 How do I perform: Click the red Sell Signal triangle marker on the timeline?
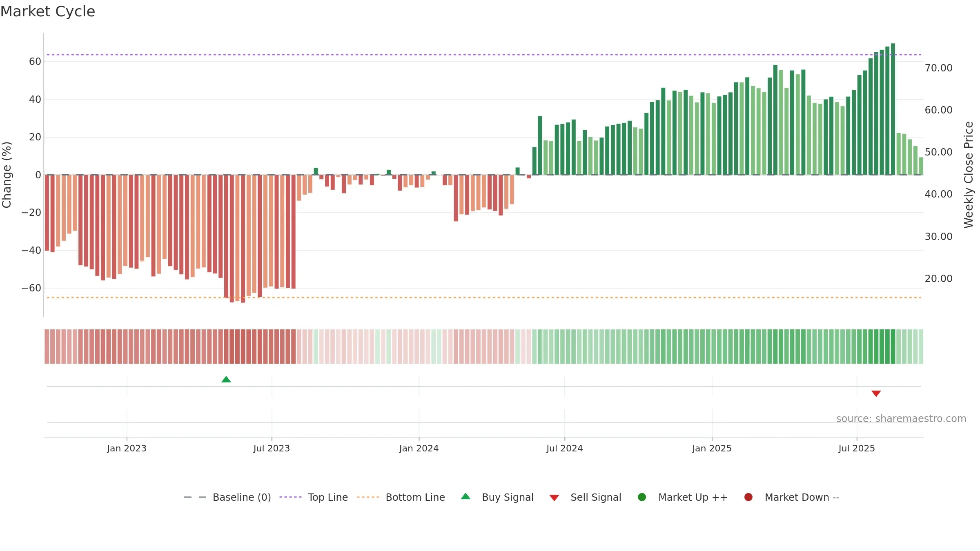(x=876, y=393)
